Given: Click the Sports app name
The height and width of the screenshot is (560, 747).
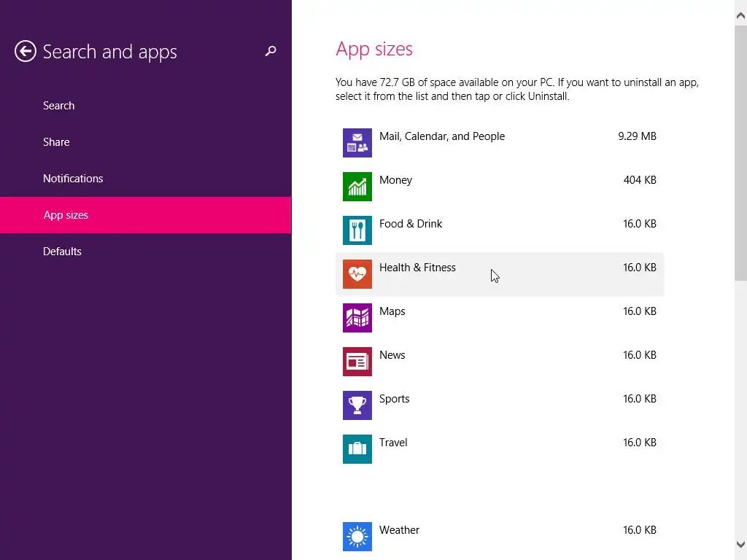Looking at the screenshot, I should click(394, 399).
